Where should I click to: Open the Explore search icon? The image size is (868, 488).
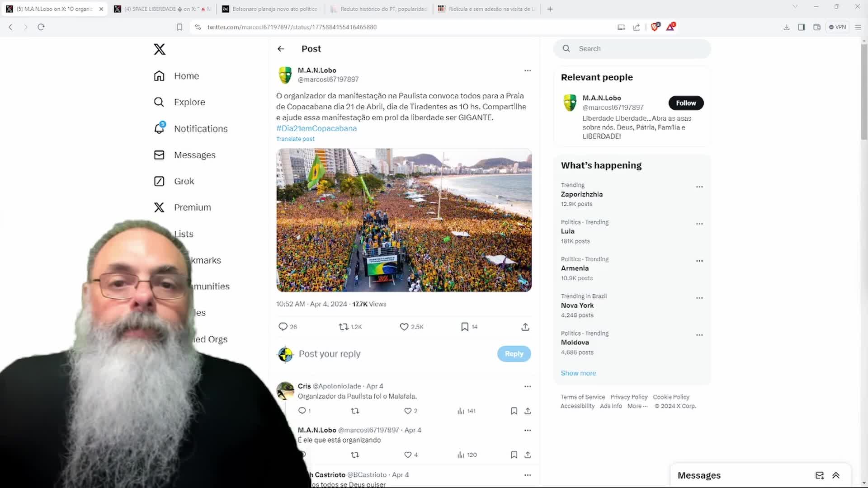pos(189,102)
